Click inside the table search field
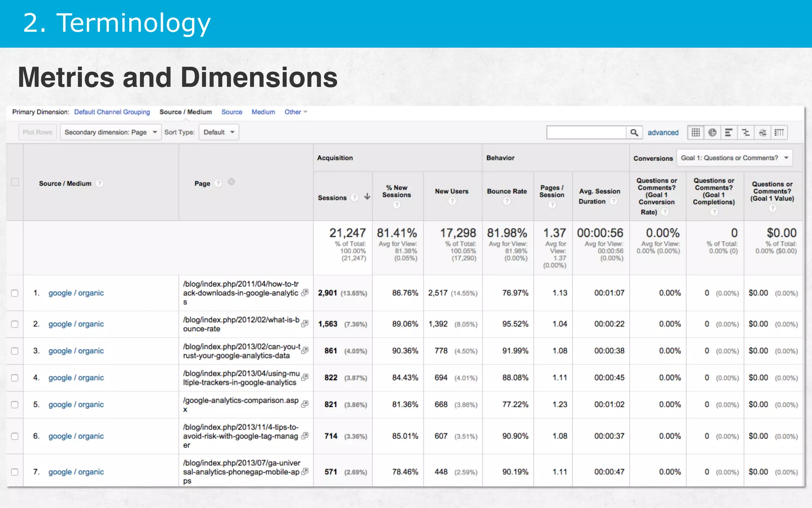This screenshot has width=812, height=508. 586,133
